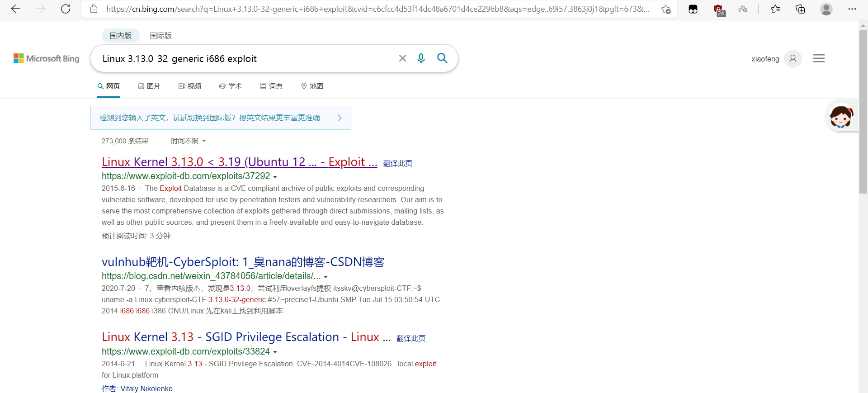Viewport: 868px width, 393px height.
Task: Open author Vitaly Nikolenko link
Action: [x=146, y=388]
